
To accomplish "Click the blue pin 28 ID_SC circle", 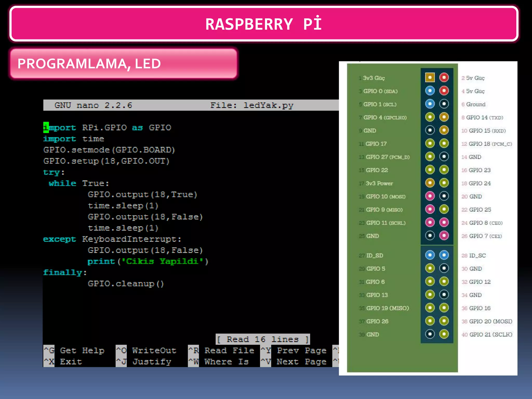I will click(444, 255).
